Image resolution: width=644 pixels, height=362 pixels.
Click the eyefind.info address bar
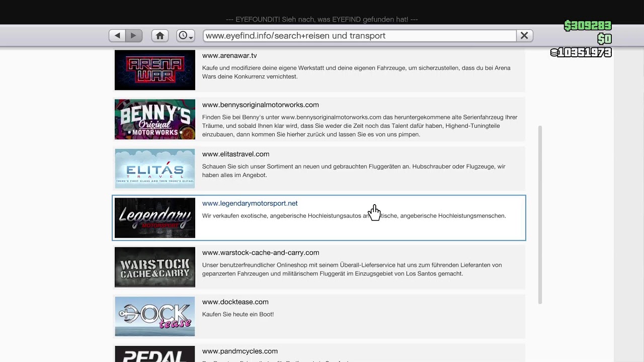(360, 36)
